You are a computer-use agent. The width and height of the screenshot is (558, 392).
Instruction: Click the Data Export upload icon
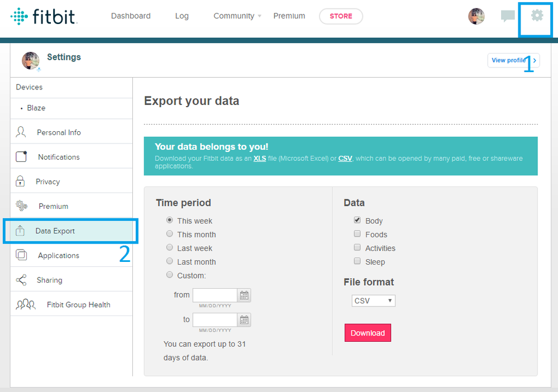[x=20, y=231]
